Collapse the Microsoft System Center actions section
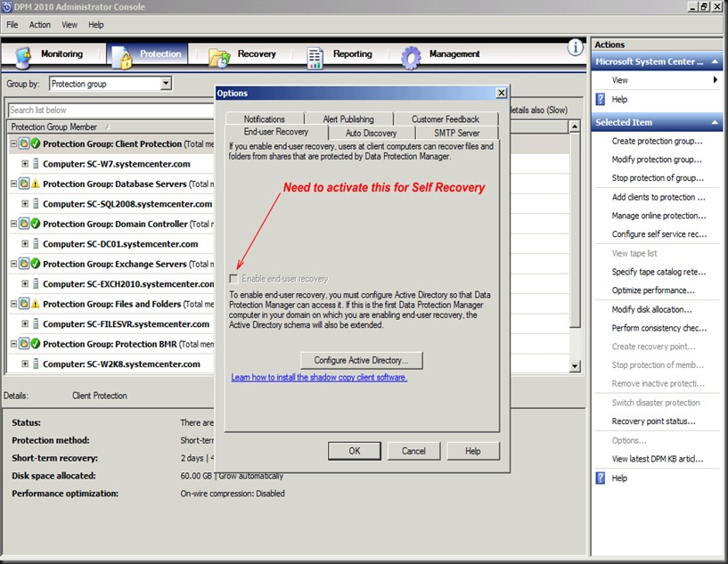Screen dimensions: 728x564 click(715, 61)
